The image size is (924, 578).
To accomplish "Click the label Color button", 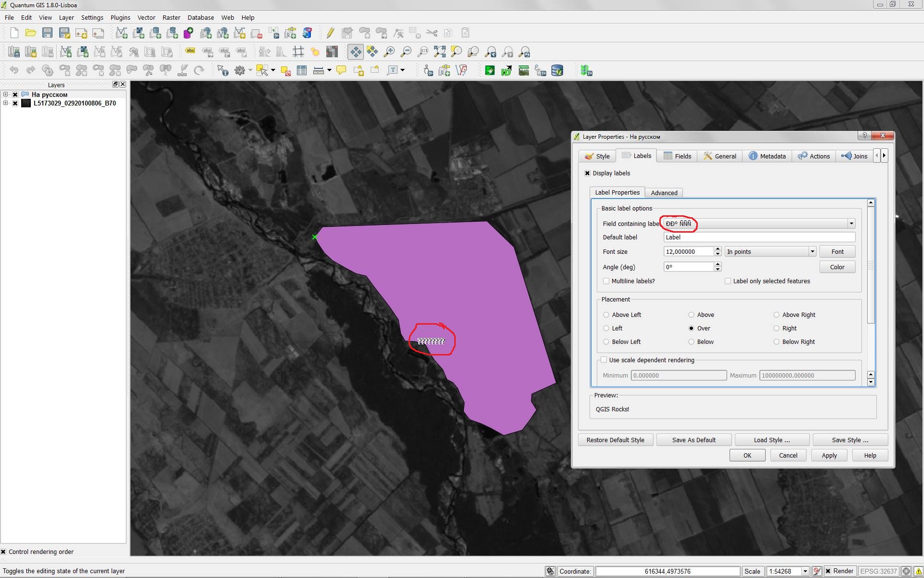I will coord(837,267).
